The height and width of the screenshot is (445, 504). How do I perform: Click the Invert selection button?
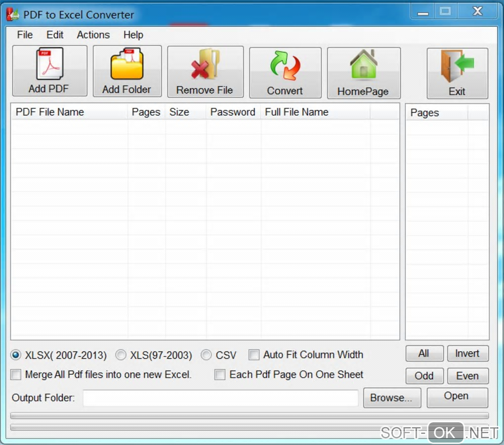[x=467, y=354]
